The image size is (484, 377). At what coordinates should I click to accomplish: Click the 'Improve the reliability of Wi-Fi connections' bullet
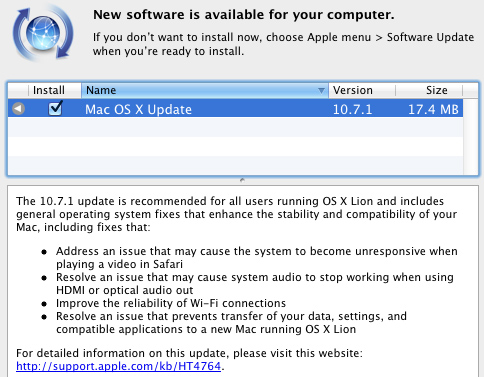[x=171, y=303]
